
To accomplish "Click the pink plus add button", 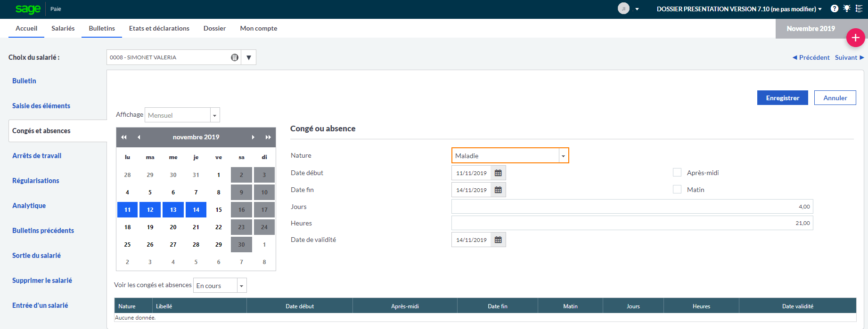I will (x=856, y=38).
